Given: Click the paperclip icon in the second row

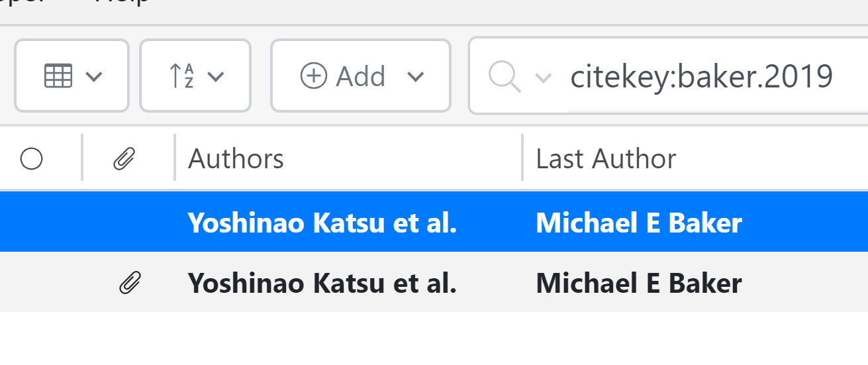Looking at the screenshot, I should 130,283.
